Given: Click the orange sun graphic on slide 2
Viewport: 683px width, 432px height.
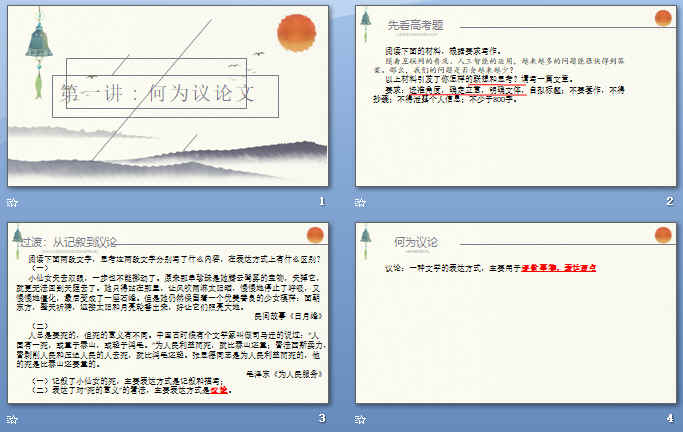Looking at the screenshot, I should 663,18.
